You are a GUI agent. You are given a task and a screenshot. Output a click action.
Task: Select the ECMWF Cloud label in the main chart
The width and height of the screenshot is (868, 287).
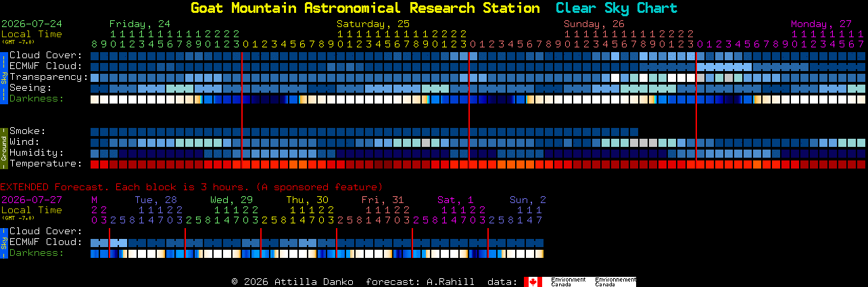click(46, 66)
